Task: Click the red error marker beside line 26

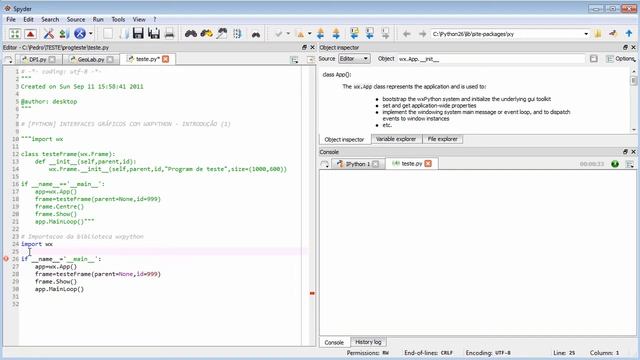Action: [x=6, y=259]
